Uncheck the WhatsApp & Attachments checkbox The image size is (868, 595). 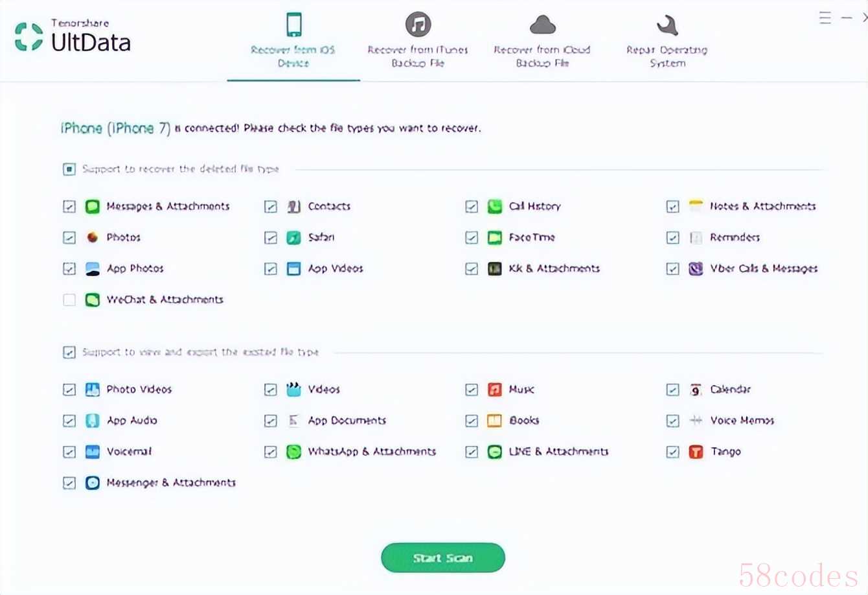[x=271, y=452]
